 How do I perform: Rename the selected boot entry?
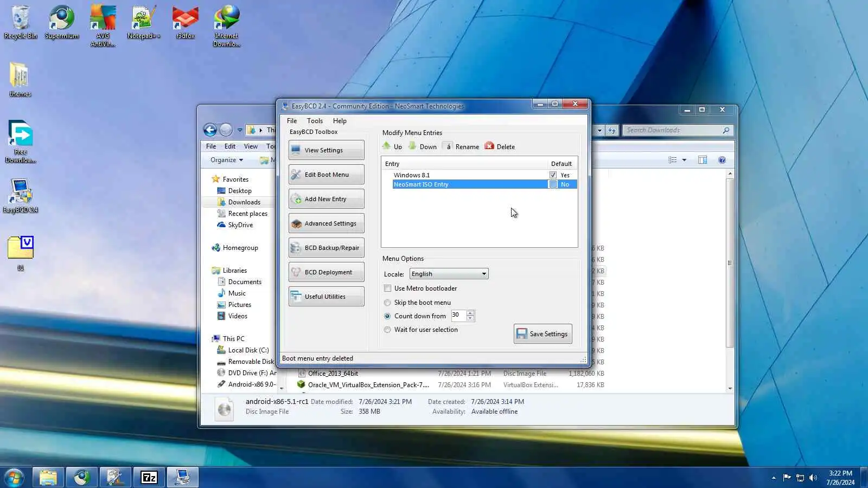(x=461, y=146)
